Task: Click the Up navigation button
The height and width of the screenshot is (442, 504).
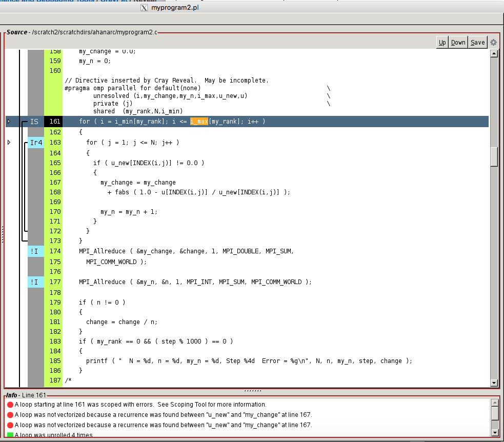Action: (441, 42)
